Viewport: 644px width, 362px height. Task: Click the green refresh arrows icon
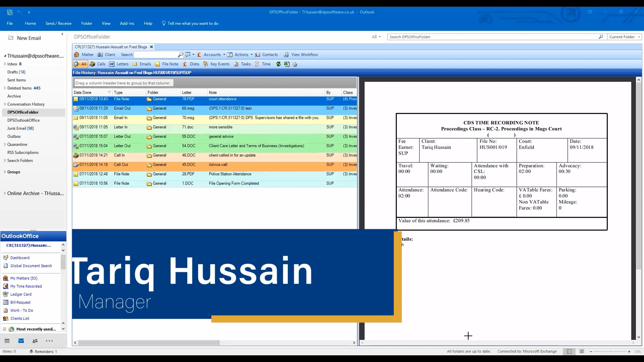pos(278,64)
